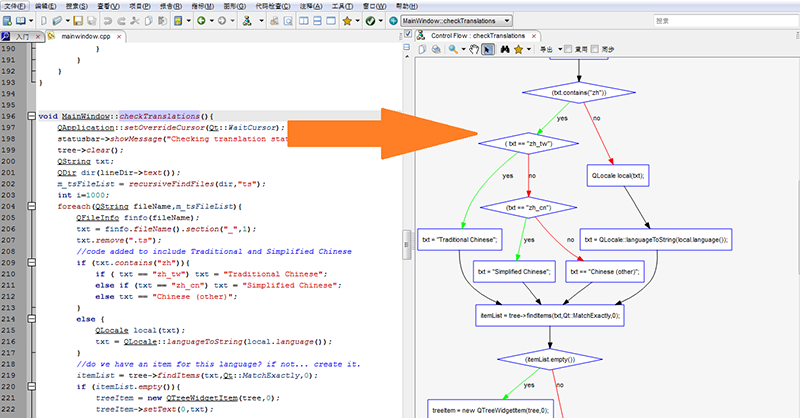800x418 pixels.
Task: Click the zoom magnifier icon in graph toolbar
Action: coord(454,48)
